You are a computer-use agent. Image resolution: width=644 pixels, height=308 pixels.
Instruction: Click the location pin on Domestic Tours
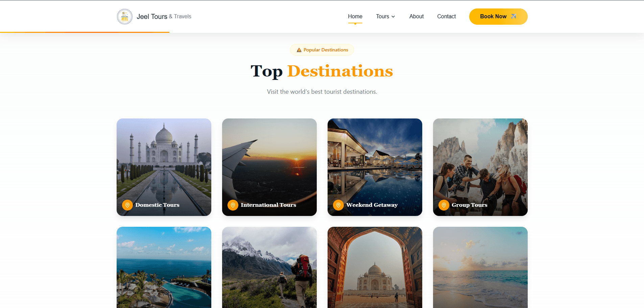(127, 205)
